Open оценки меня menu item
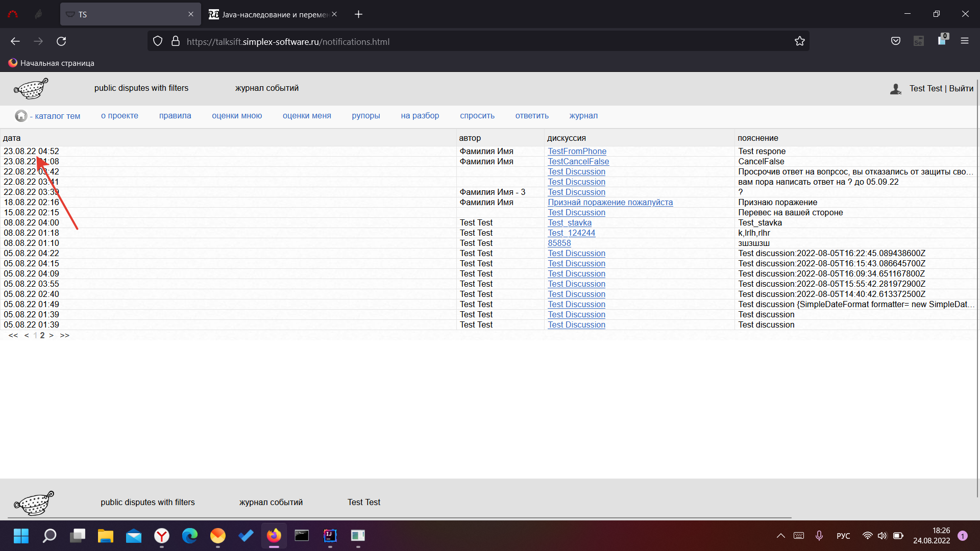This screenshot has width=980, height=551. pyautogui.click(x=307, y=116)
